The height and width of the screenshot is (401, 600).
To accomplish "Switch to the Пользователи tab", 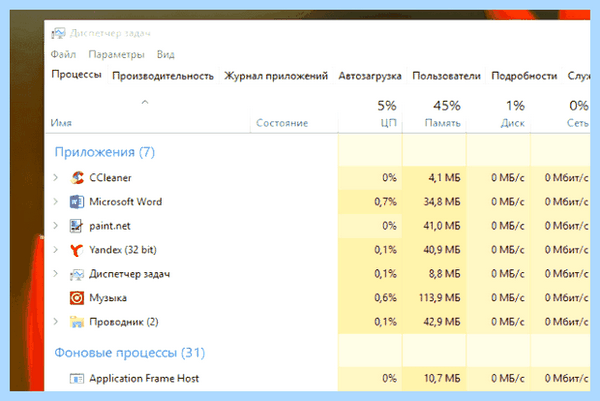I will point(446,76).
